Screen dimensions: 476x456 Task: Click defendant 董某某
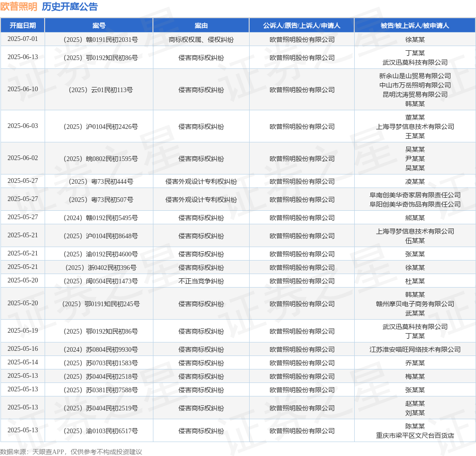(415, 117)
